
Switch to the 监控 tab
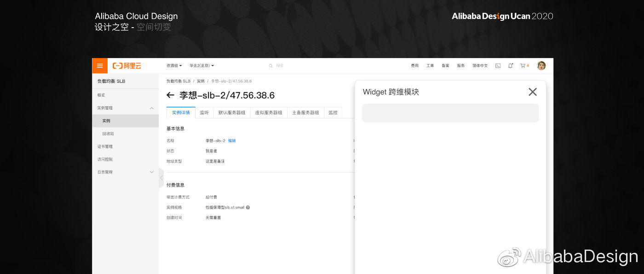tap(333, 112)
